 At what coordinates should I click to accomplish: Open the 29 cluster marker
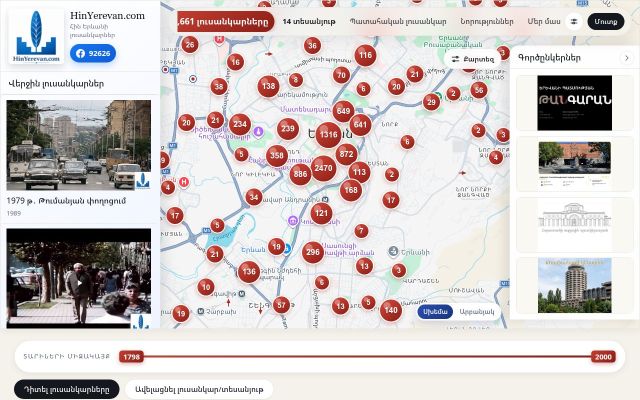(x=431, y=102)
